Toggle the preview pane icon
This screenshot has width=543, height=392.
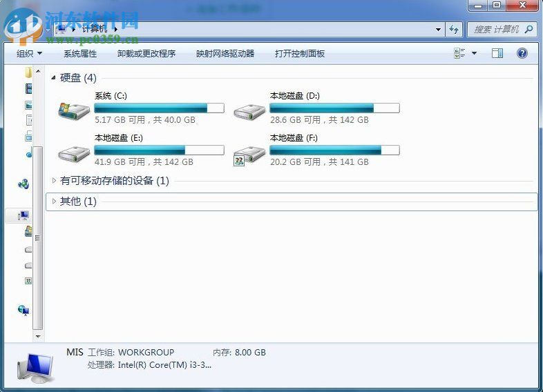point(497,53)
